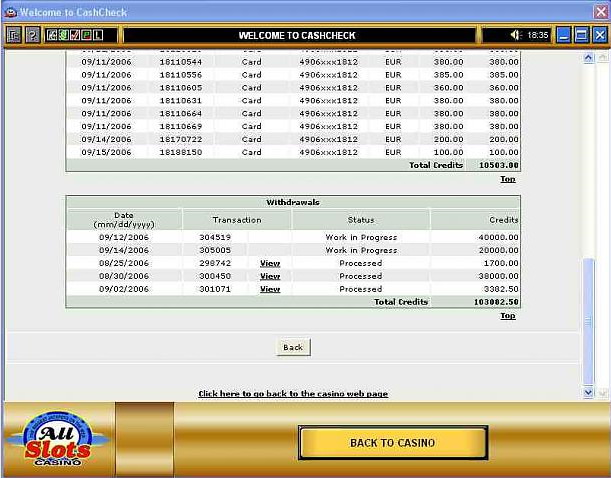
Task: Click the 08/25/2006 withdrawal date
Action: click(x=124, y=263)
